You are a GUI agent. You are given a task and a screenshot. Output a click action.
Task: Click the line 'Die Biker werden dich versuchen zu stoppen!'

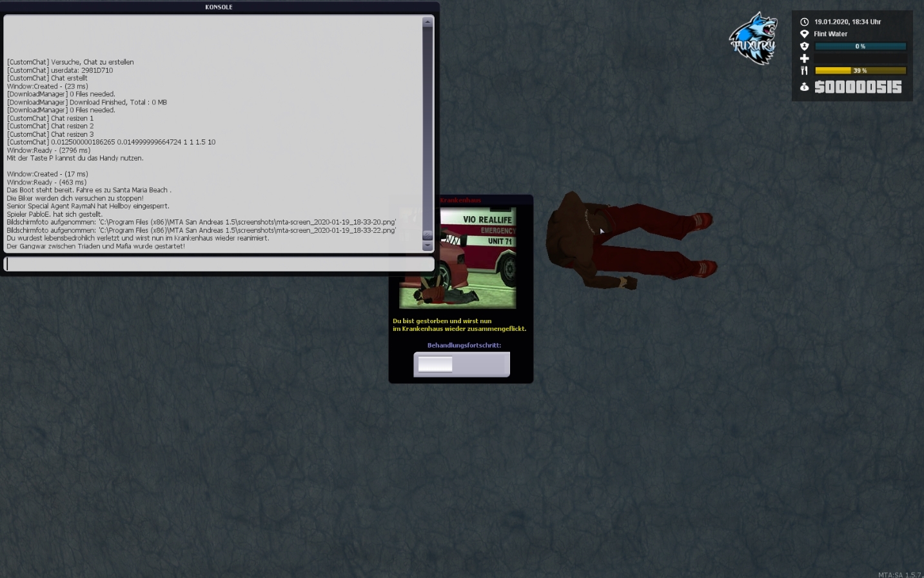[x=75, y=198]
